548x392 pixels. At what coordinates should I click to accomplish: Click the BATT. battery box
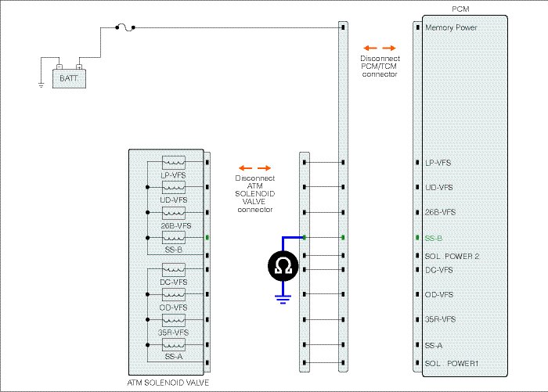click(69, 78)
